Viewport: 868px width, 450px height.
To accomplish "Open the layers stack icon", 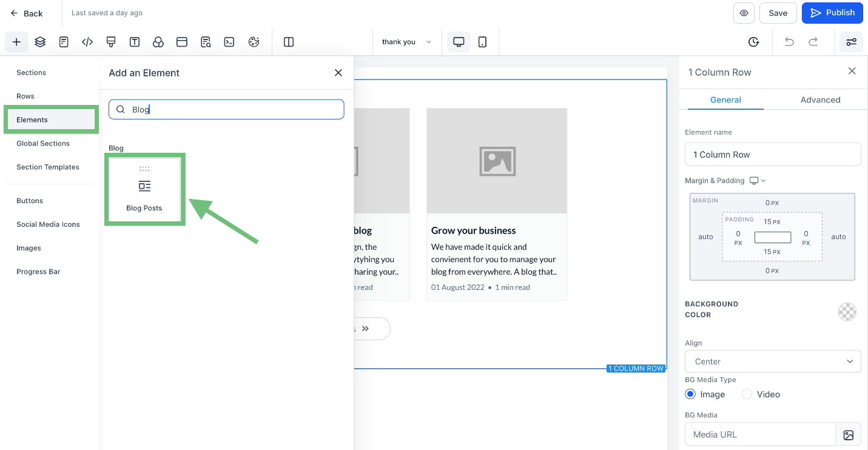I will pos(40,42).
